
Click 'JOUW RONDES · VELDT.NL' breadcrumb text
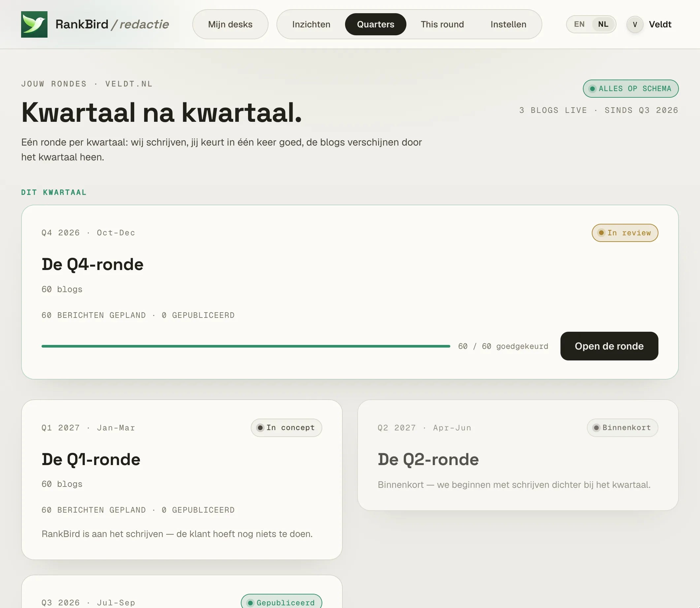click(87, 84)
